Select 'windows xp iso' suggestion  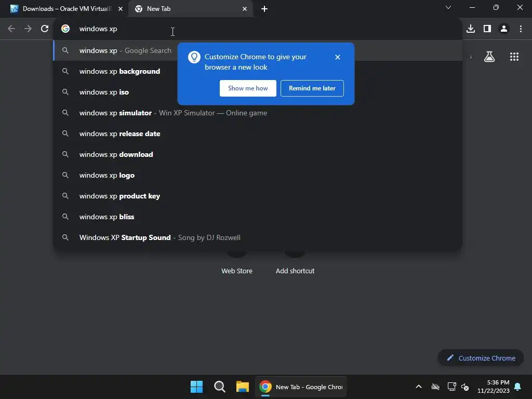pos(258,92)
